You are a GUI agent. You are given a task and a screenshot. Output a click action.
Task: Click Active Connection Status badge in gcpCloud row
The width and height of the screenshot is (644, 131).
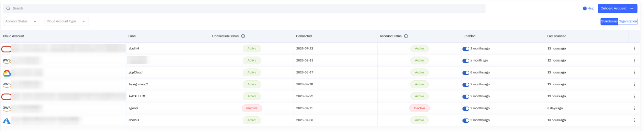[252, 72]
